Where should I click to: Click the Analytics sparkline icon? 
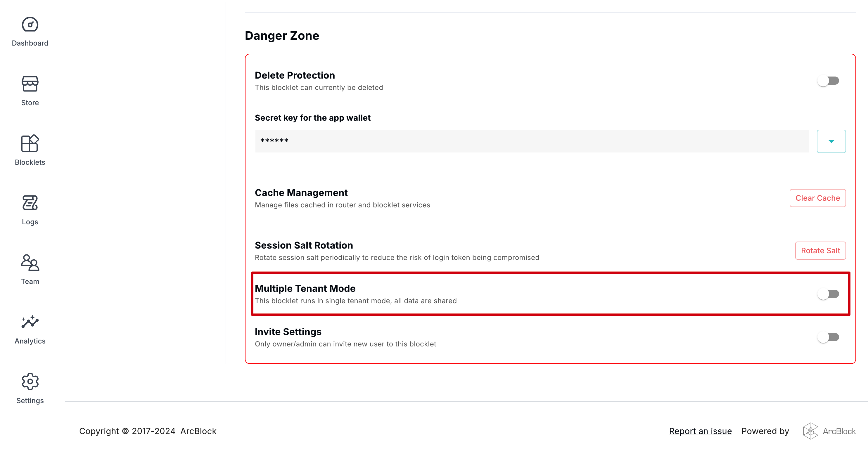pyautogui.click(x=30, y=322)
